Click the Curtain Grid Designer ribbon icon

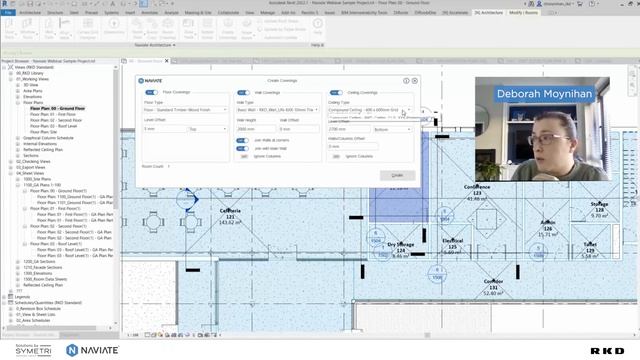click(x=88, y=29)
